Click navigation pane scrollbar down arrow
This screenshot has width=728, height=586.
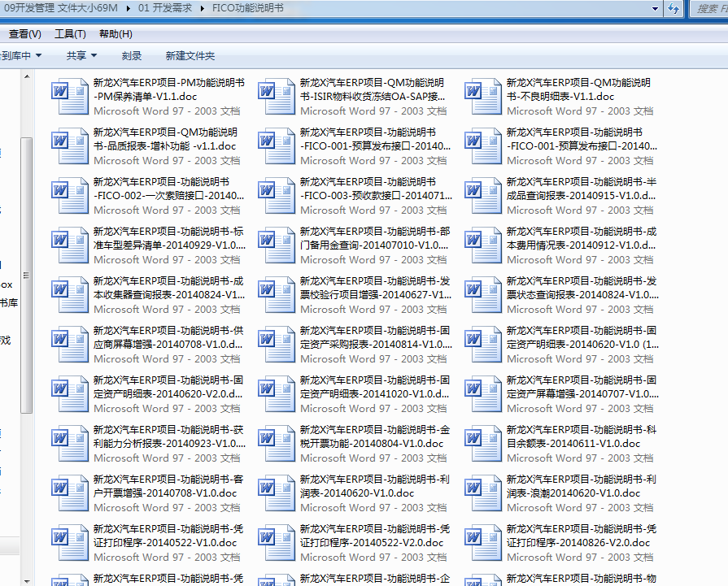(x=27, y=581)
